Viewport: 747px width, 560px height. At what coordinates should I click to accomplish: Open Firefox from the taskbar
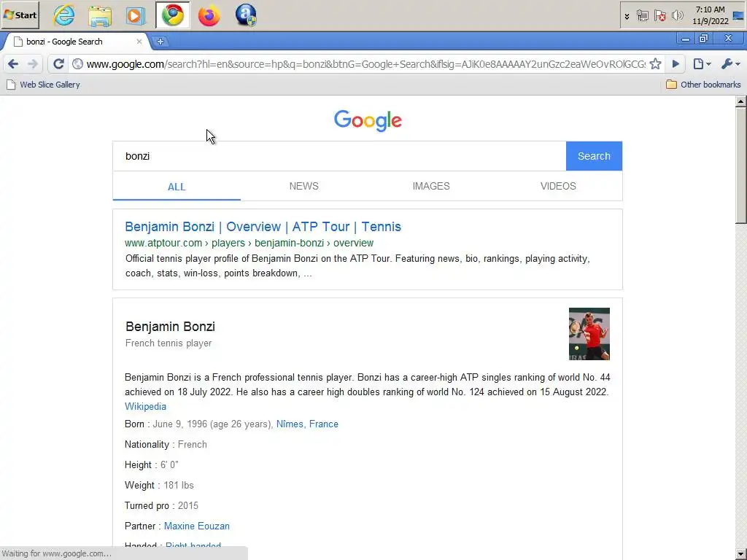point(209,15)
